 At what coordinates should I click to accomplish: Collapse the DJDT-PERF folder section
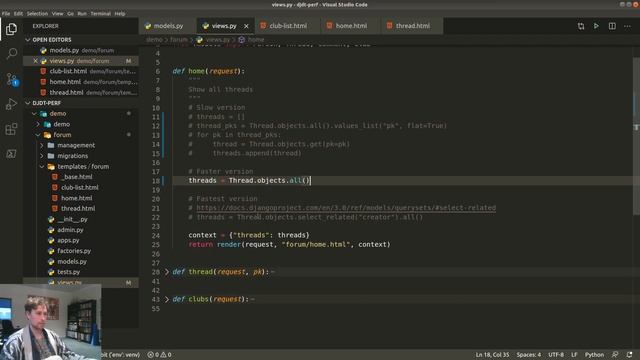(47, 103)
